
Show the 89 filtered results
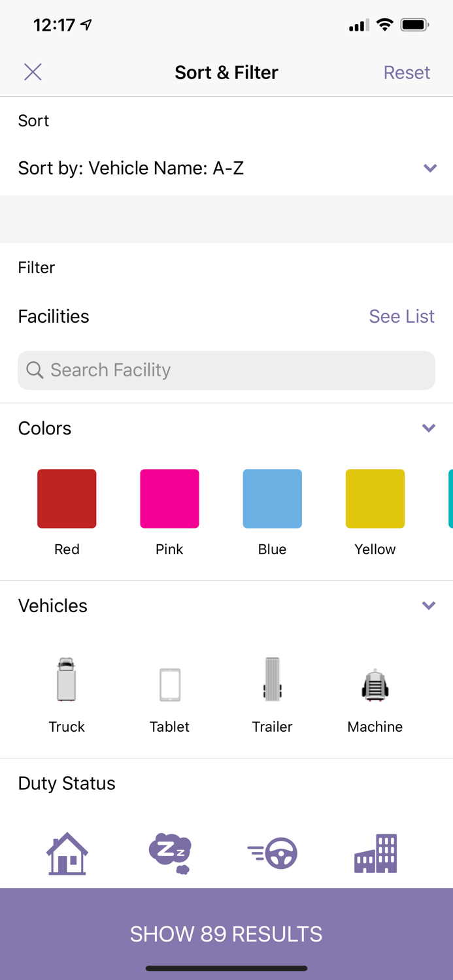(x=226, y=934)
